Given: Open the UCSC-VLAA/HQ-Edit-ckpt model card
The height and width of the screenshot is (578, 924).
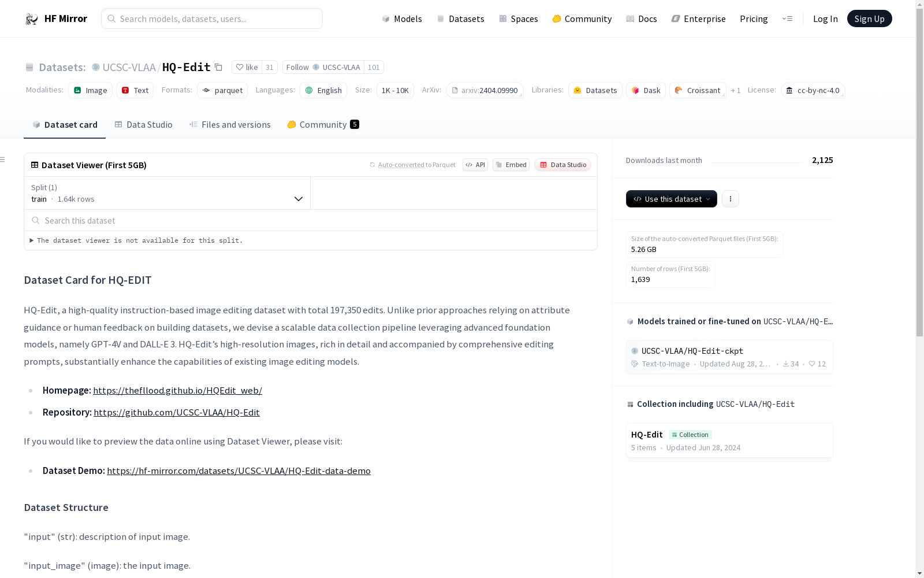Looking at the screenshot, I should [x=729, y=357].
